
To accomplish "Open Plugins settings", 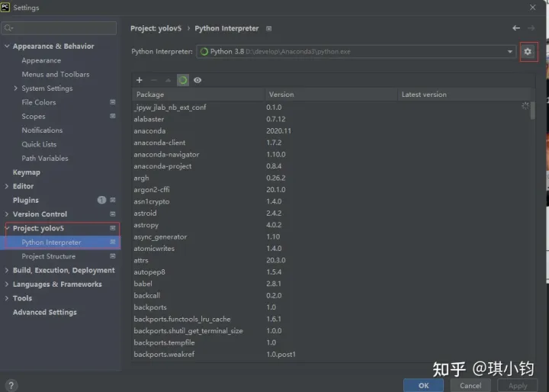I will 26,200.
